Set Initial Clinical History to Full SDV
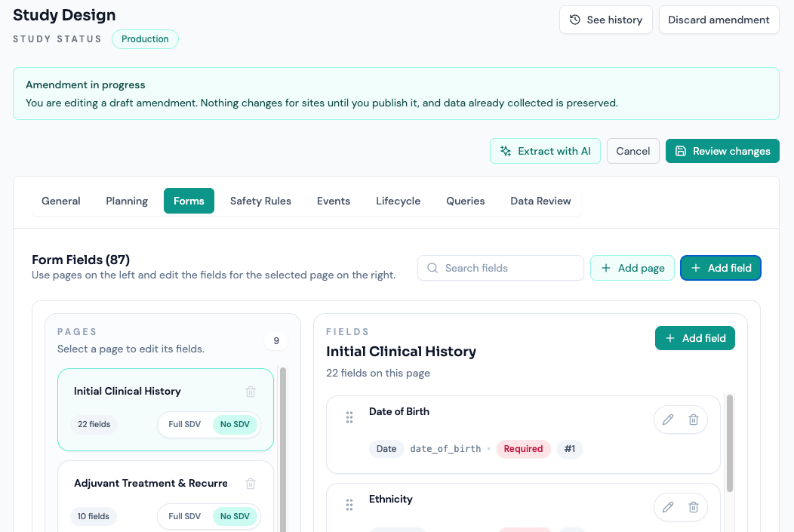 click(x=184, y=424)
